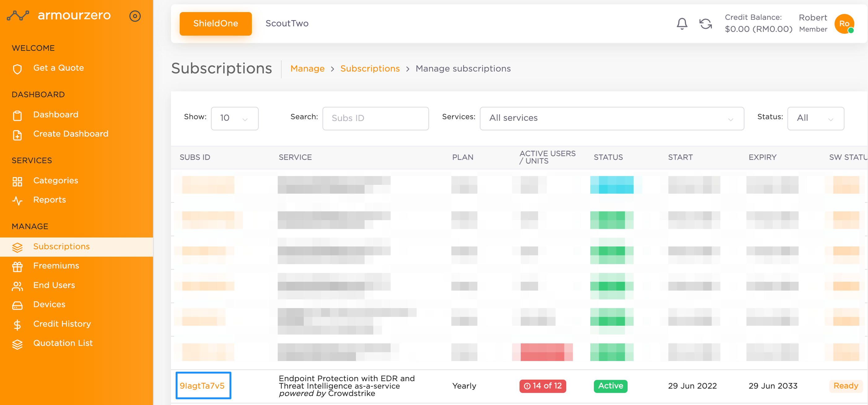Click the Credit Balance $0.00 text
Viewport: 868px width, 405px height.
tap(758, 29)
